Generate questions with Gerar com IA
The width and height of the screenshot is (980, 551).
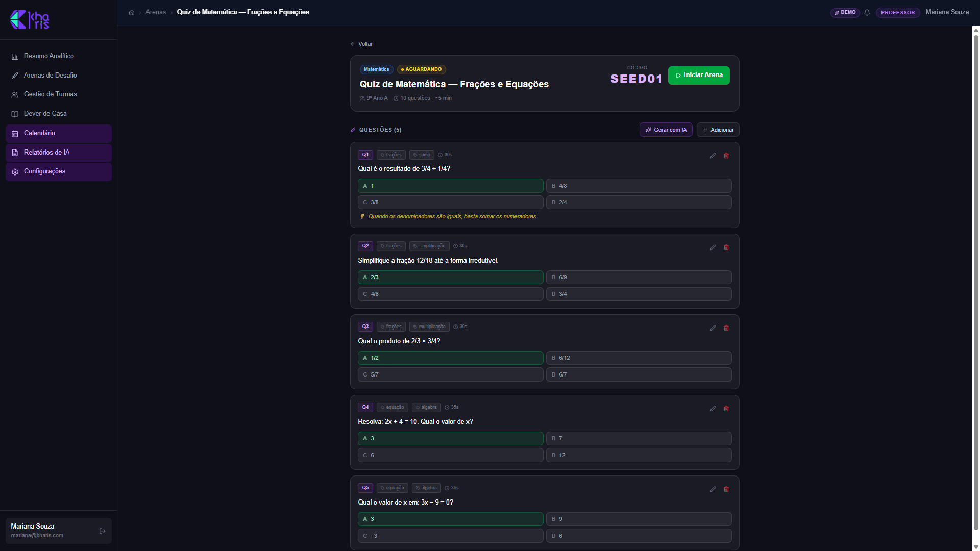tap(666, 130)
